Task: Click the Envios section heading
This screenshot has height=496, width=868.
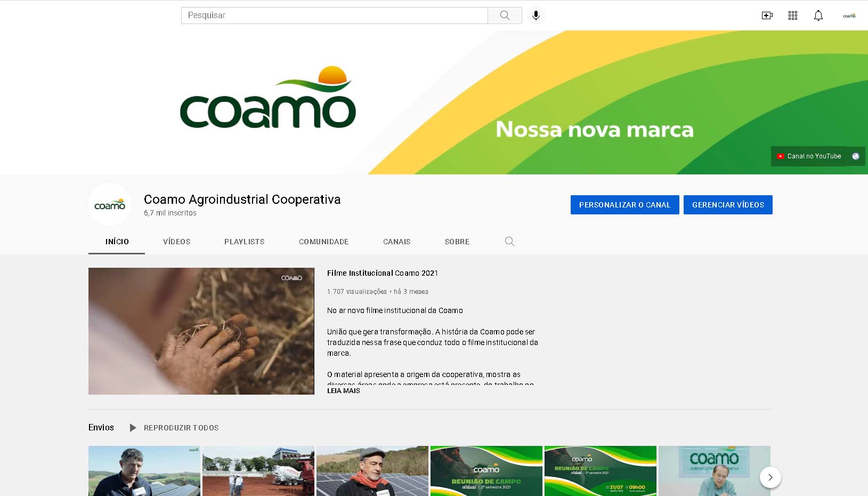Action: click(x=101, y=428)
